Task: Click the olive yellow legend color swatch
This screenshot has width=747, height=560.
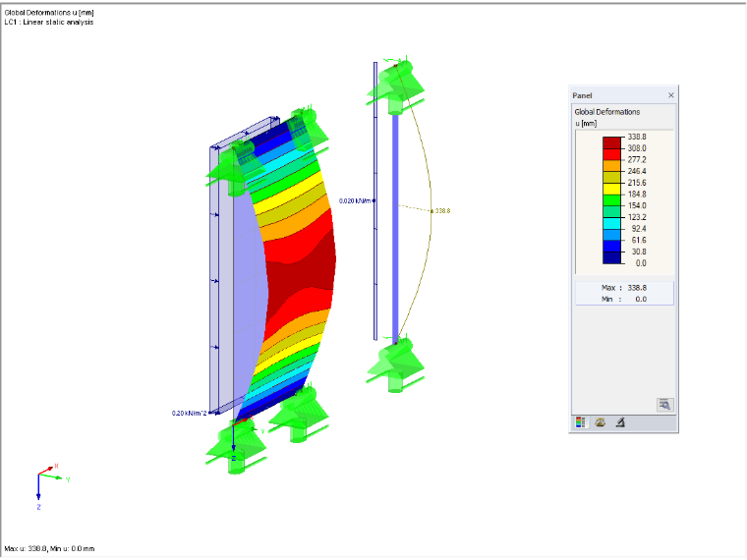Action: (611, 177)
